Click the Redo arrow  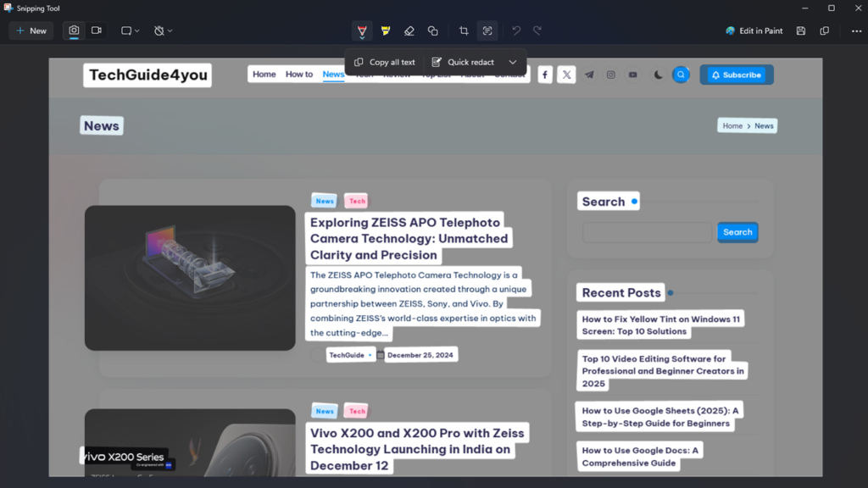click(x=537, y=31)
